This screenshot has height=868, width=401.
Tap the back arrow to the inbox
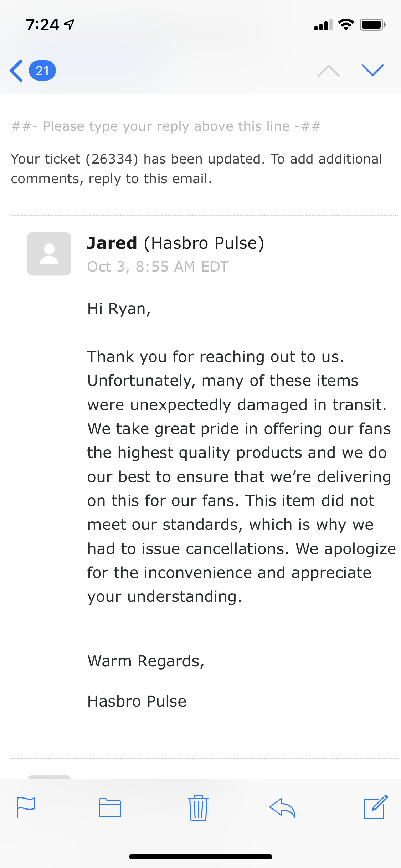pyautogui.click(x=16, y=71)
